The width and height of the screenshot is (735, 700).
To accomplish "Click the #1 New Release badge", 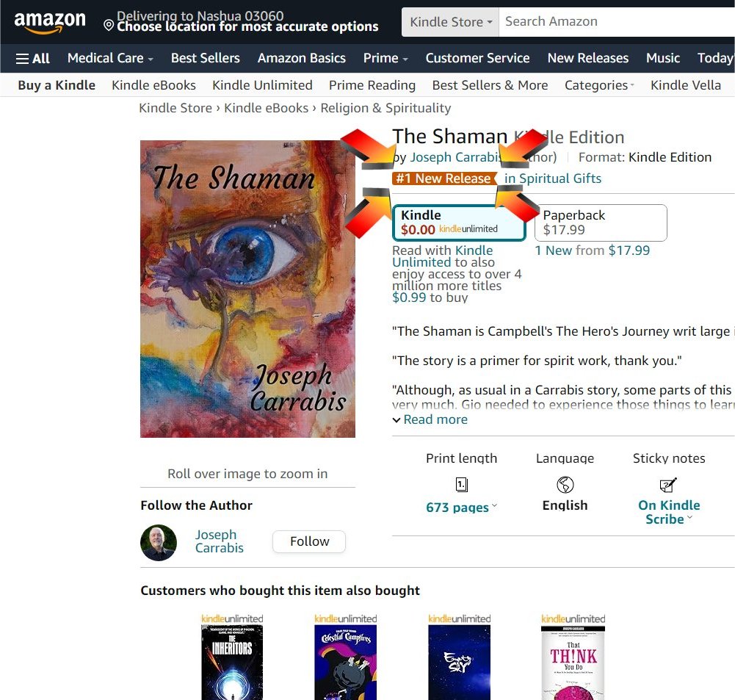I will [x=443, y=178].
